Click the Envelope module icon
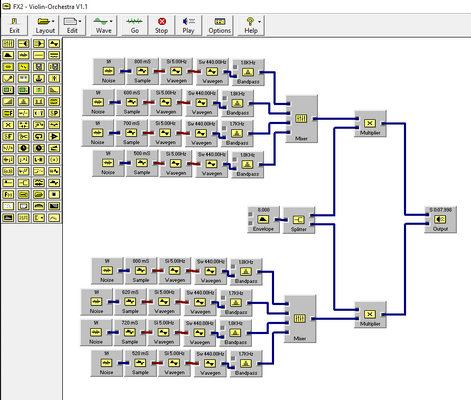 pos(263,219)
